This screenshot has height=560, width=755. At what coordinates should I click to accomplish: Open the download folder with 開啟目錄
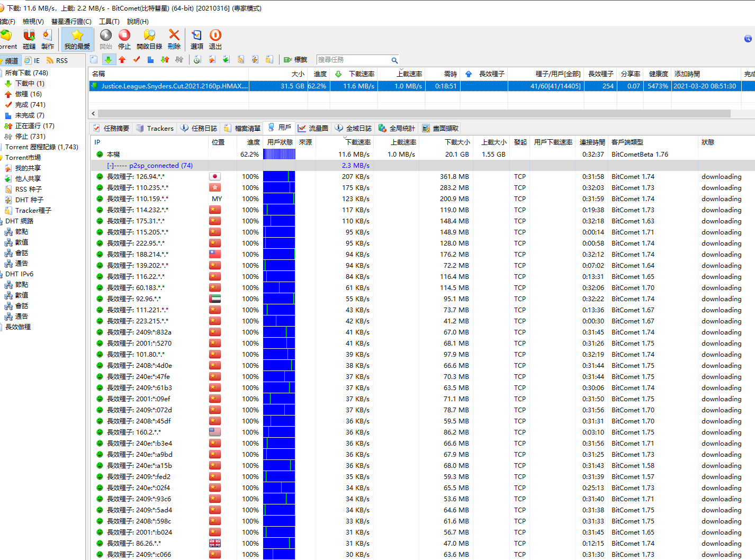coord(149,39)
